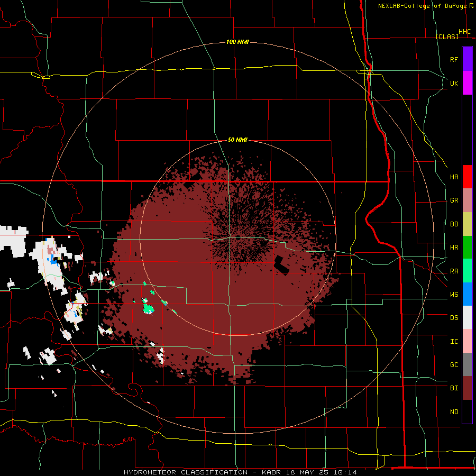Select the GC gray legend swatch
Image resolution: width=476 pixels, height=476 pixels.
(x=467, y=364)
